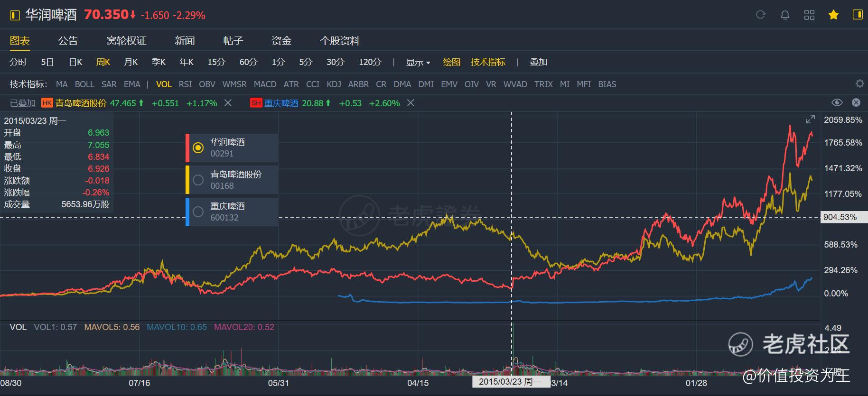Open the grid layout icon
The image size is (868, 396).
(x=809, y=15)
